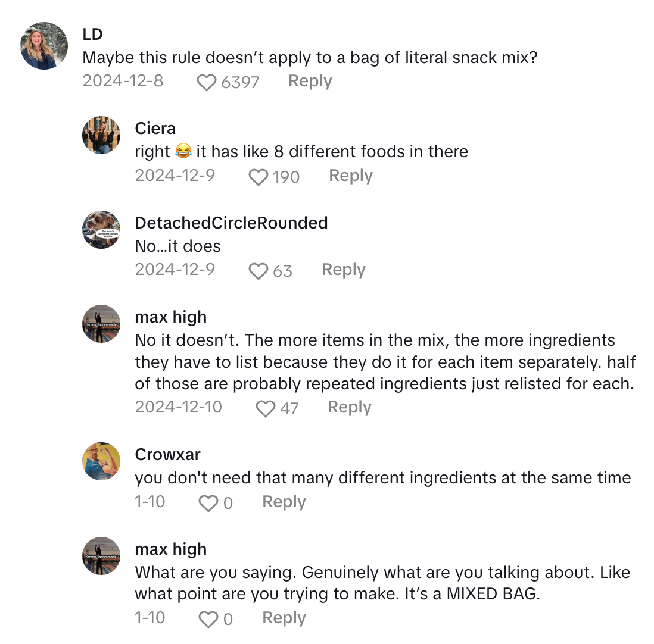Viewport: 654px width, 644px height.
Task: Click the Ciera username
Action: pos(155,129)
